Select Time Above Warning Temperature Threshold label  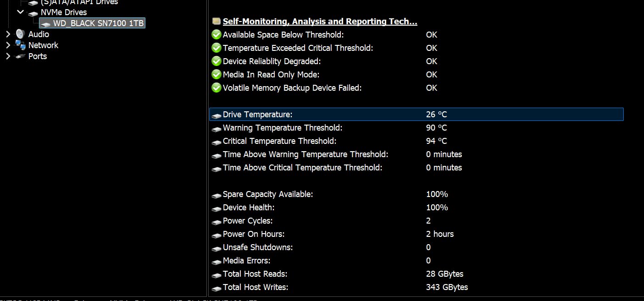[305, 154]
